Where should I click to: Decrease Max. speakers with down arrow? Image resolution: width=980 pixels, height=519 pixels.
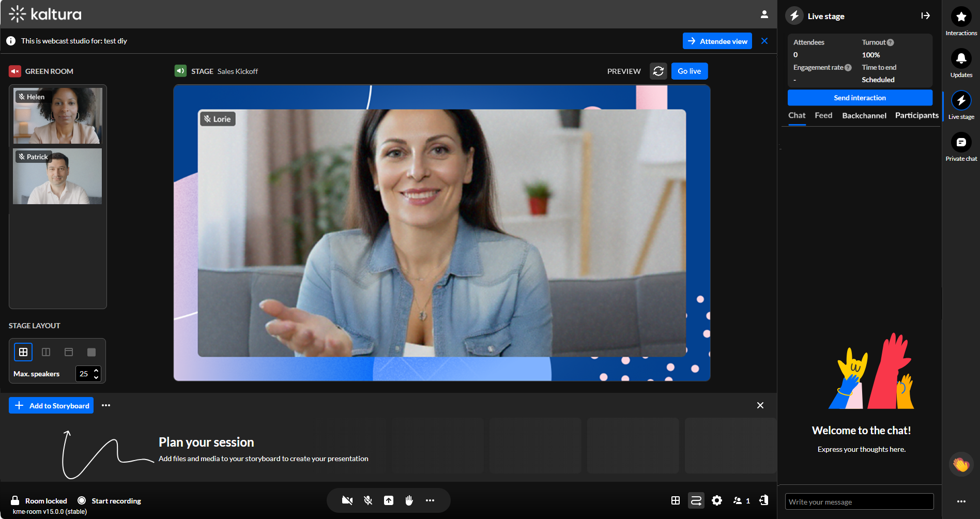tap(96, 377)
